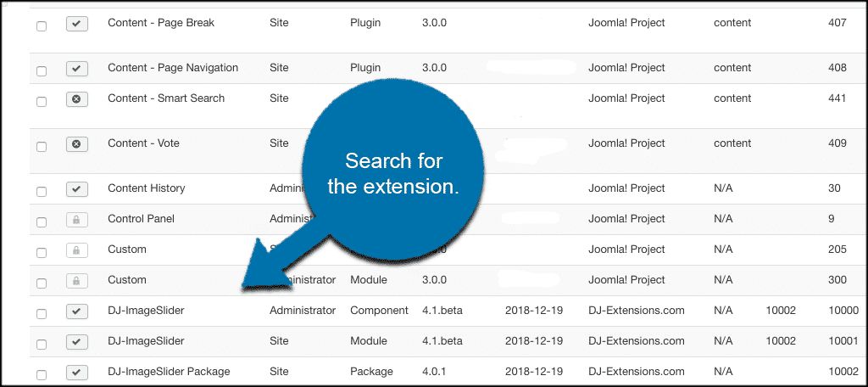This screenshot has height=387, width=868.
Task: Toggle status icon of DJ-ImageSlider Module row
Action: (77, 342)
